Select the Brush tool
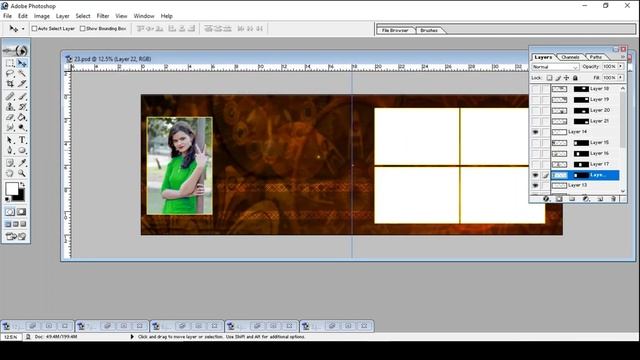 (x=22, y=96)
